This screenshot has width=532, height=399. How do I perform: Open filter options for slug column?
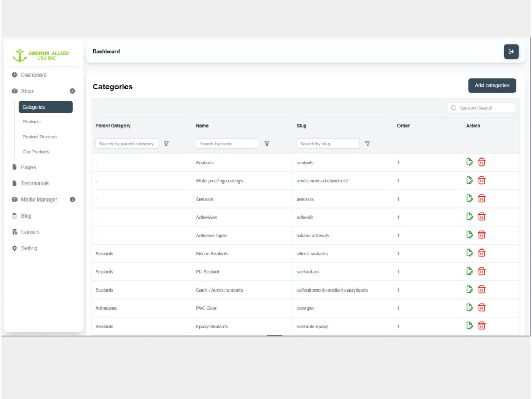tap(368, 144)
